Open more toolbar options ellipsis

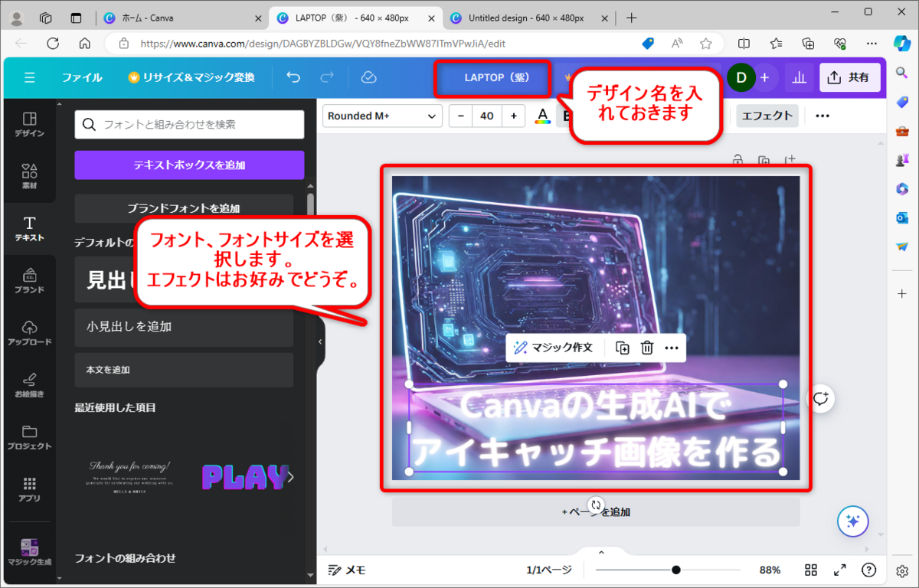pos(823,116)
